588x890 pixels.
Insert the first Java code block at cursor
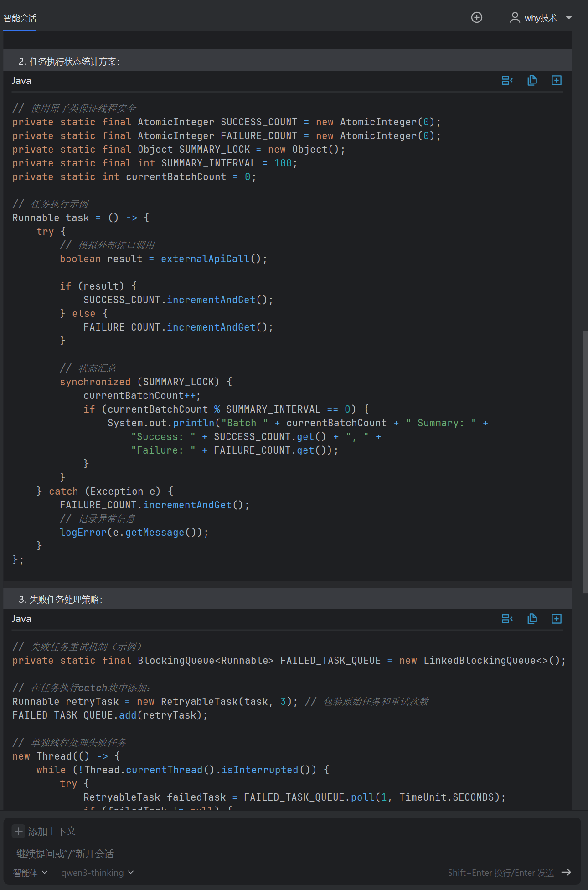pos(507,80)
